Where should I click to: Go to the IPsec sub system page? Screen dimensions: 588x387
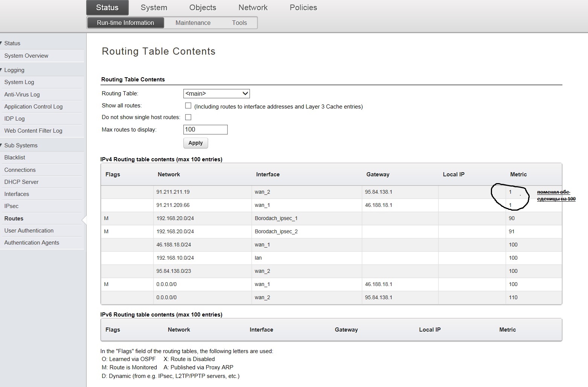point(11,206)
